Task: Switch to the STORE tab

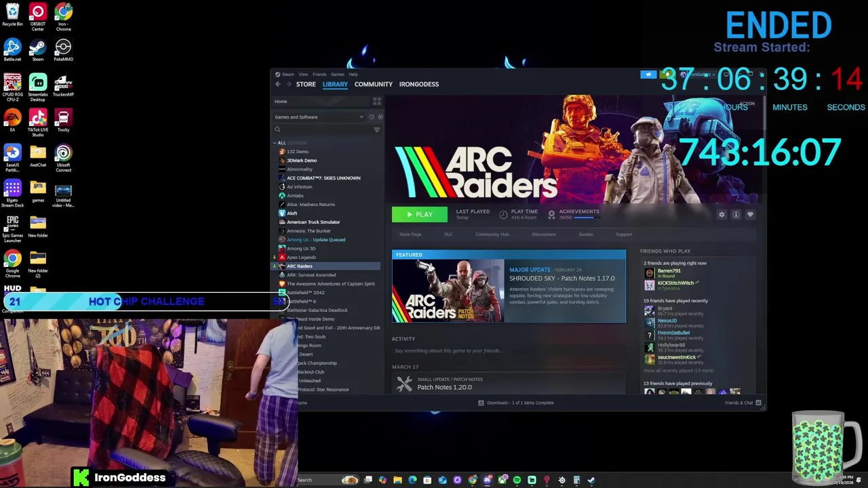Action: (306, 84)
